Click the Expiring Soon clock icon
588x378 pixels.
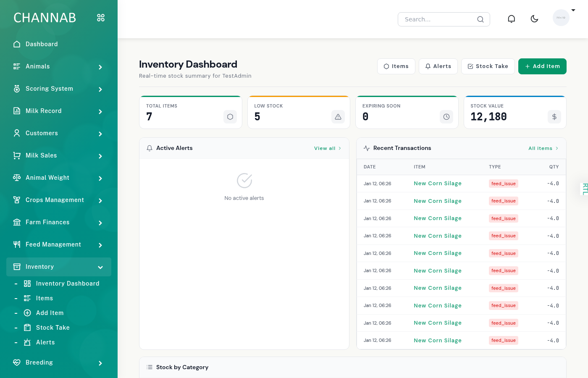coord(446,116)
